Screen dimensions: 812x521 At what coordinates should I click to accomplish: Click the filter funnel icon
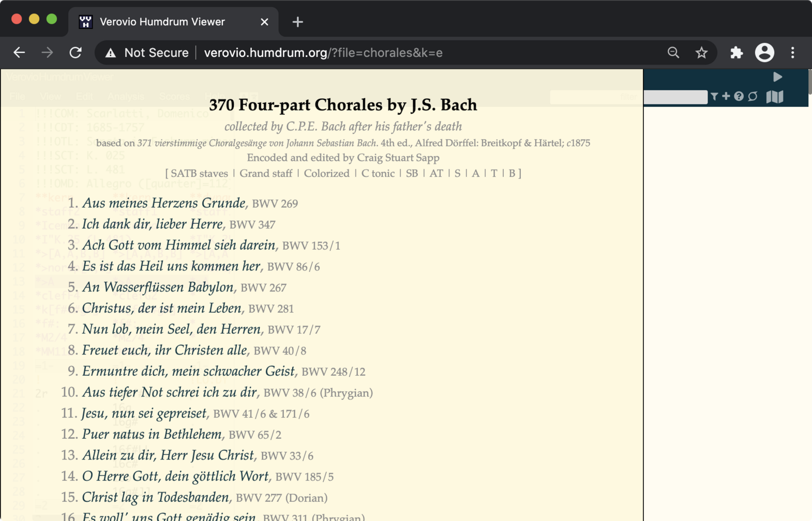pos(714,97)
